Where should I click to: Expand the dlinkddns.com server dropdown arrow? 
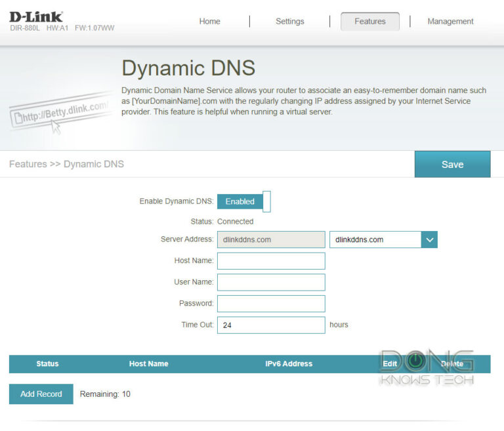pos(429,239)
